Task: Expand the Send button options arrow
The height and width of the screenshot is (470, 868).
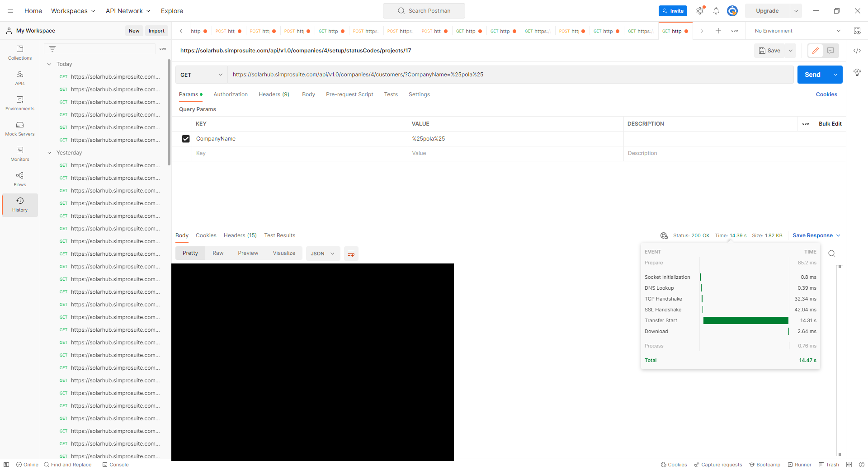Action: tap(835, 75)
